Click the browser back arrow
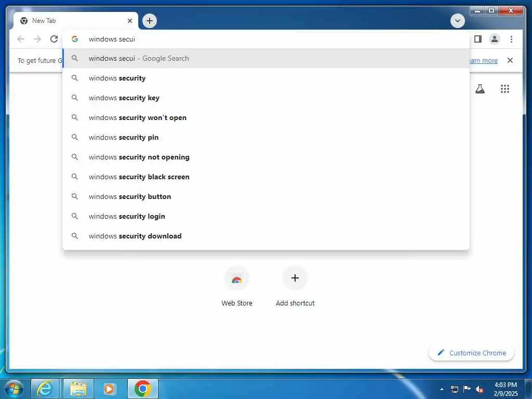The image size is (532, 399). [x=21, y=39]
